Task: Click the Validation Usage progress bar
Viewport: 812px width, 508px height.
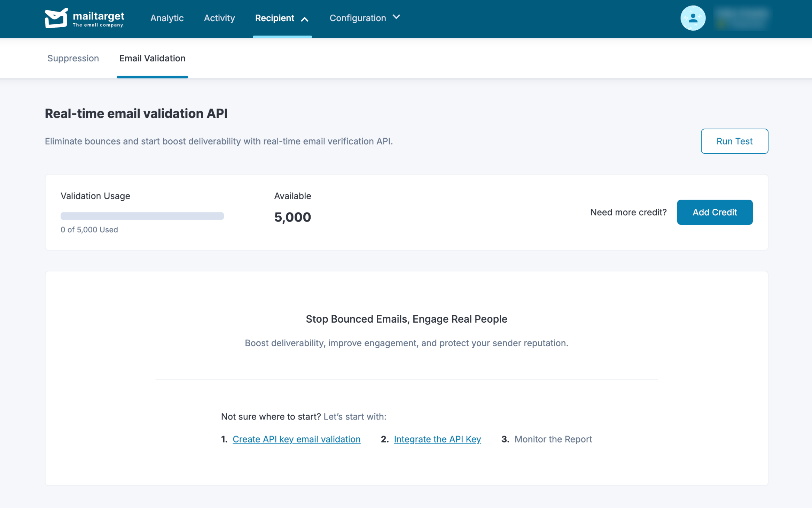Action: click(x=142, y=216)
